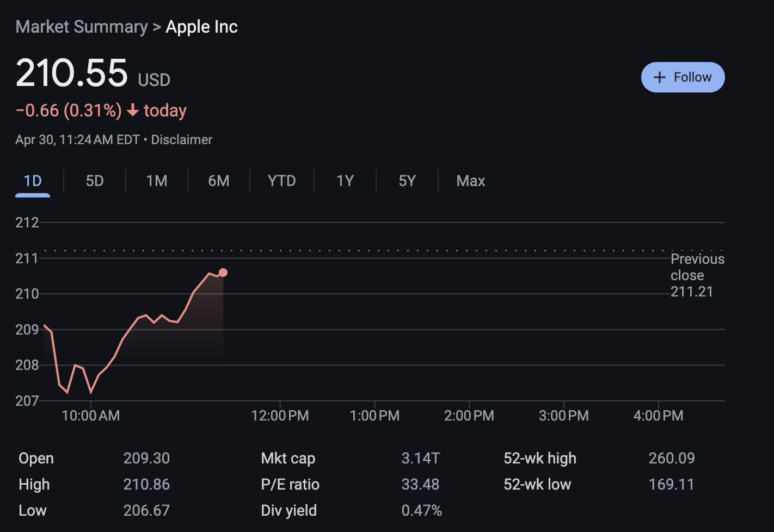774x532 pixels.
Task: Click the 10:00 AM axis label
Action: (x=91, y=416)
